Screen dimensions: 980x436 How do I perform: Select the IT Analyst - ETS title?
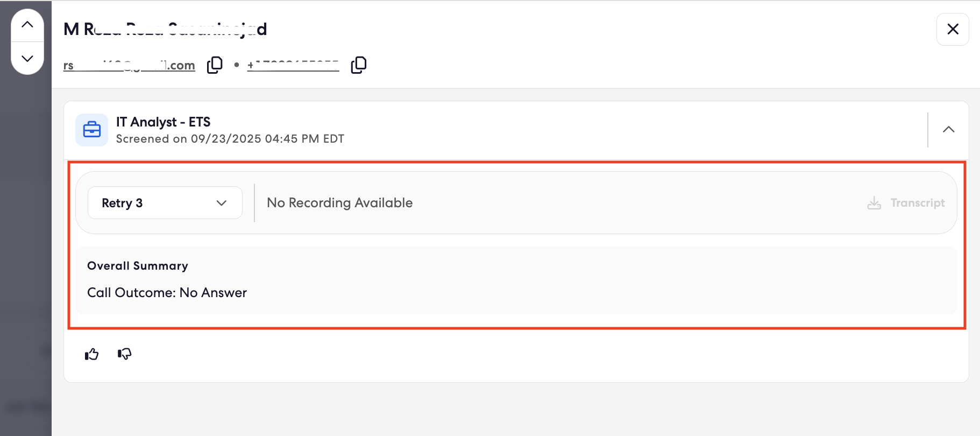164,122
